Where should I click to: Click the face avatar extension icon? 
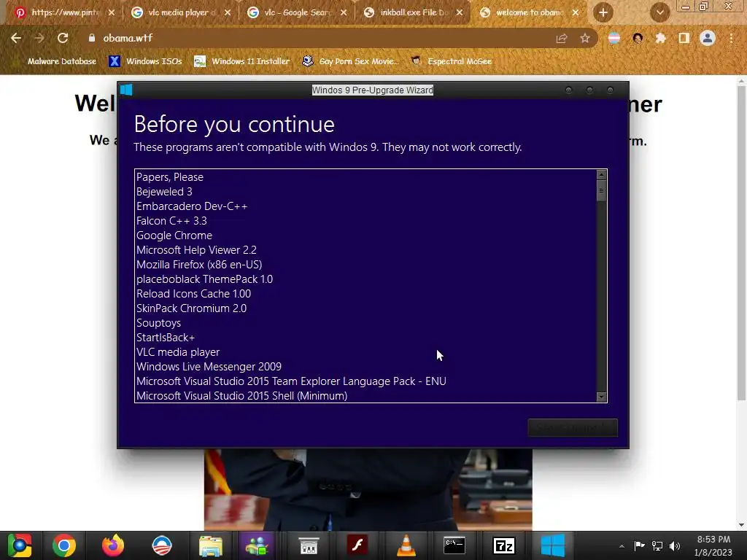pyautogui.click(x=638, y=38)
